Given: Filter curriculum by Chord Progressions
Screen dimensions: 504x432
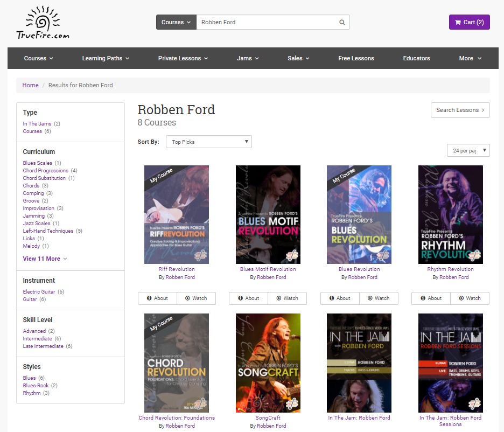Looking at the screenshot, I should tap(45, 170).
